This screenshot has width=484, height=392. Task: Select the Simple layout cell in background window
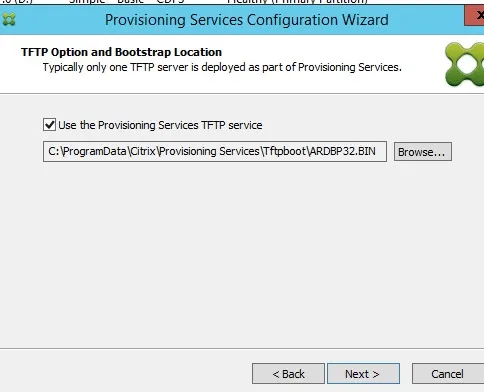point(87,2)
